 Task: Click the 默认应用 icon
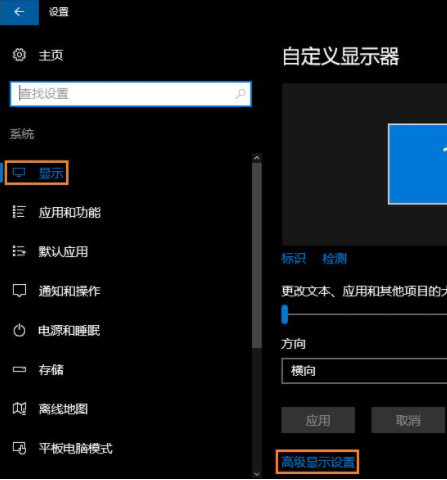tap(19, 251)
